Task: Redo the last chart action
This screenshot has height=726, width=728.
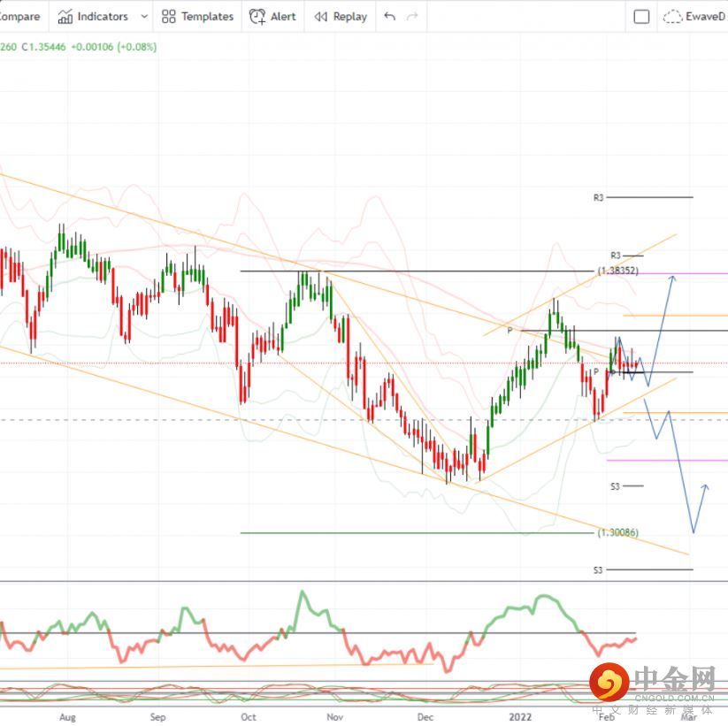Action: [412, 17]
